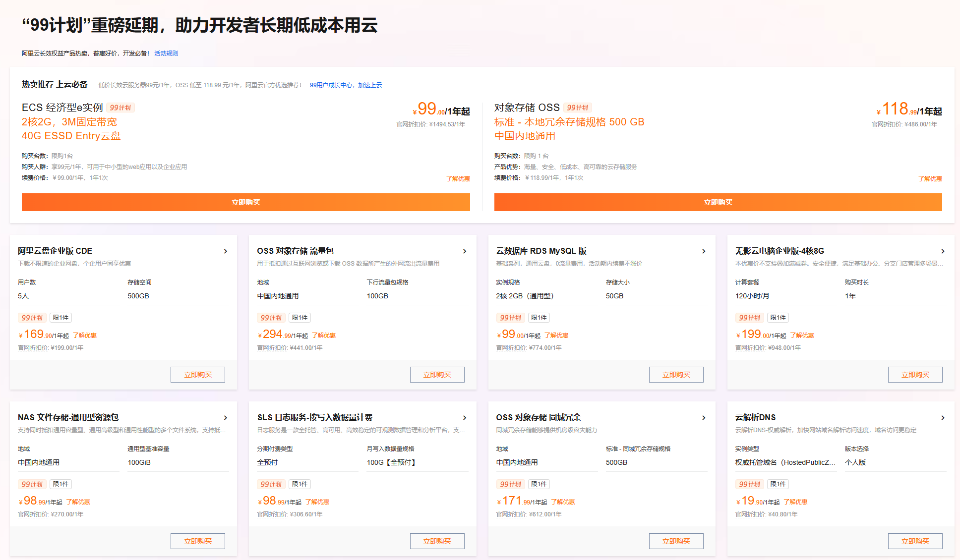
Task: Open the 活动规则 link
Action: point(166,54)
